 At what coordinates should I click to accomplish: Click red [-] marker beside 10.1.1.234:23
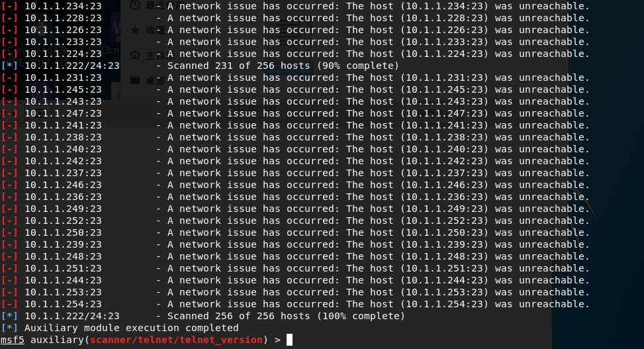coord(9,6)
